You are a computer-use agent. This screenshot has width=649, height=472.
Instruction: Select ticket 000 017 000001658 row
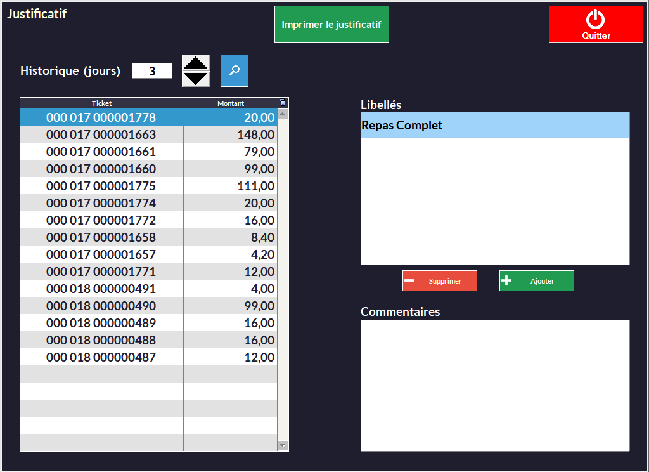pyautogui.click(x=101, y=238)
